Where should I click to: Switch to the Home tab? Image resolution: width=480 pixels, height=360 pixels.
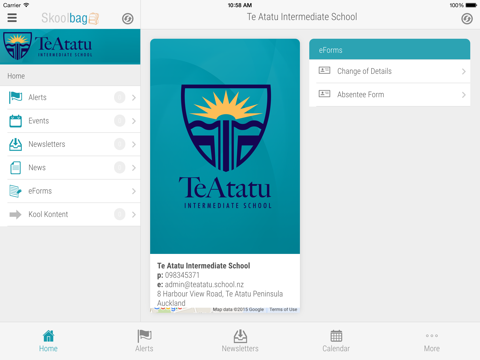(x=48, y=341)
